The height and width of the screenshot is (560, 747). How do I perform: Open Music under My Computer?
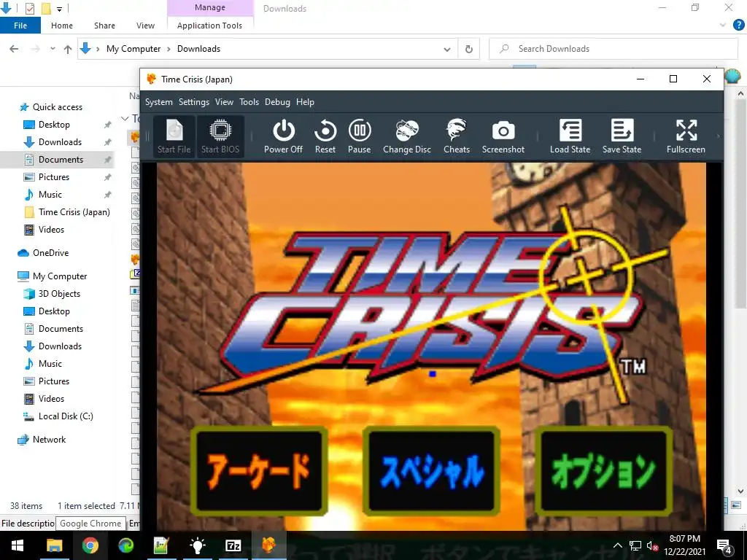(x=50, y=364)
